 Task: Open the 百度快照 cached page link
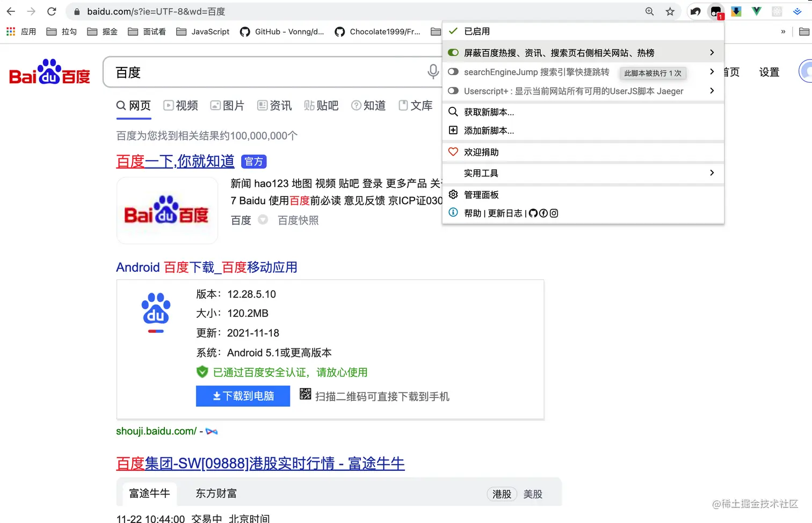click(x=298, y=220)
